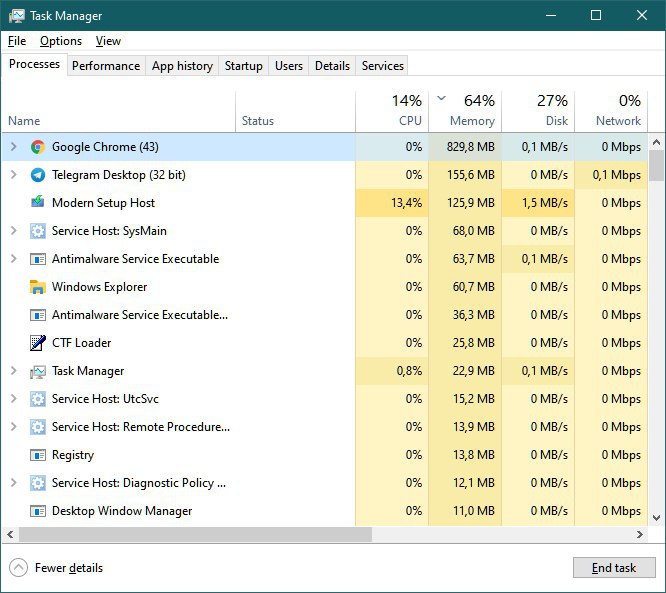Click the Task Manager process row icon
Viewport: 666px width, 593px height.
pos(38,372)
